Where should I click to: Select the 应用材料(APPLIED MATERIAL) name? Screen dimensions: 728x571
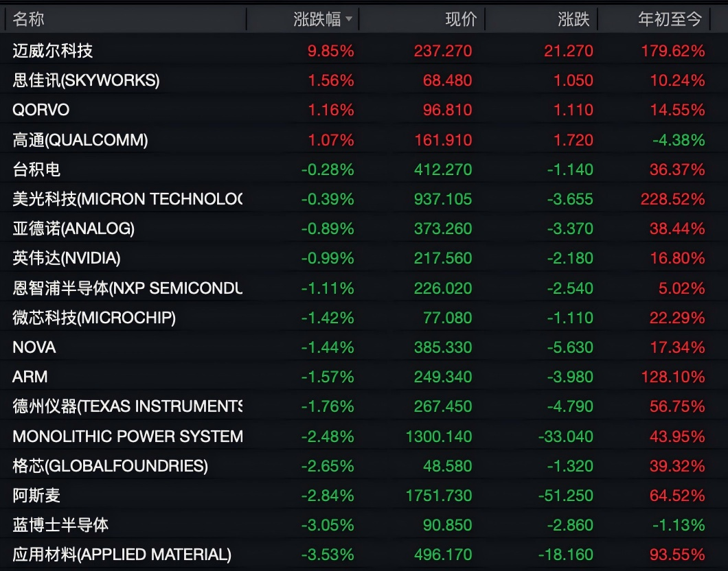pyautogui.click(x=122, y=555)
